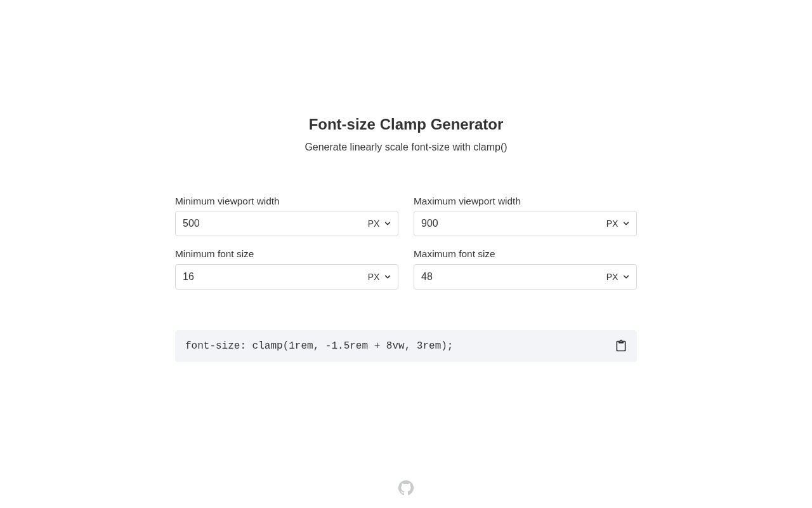Viewport: 812px width, 508px height.
Task: Click the "Minimum viewport width" label
Action: click(227, 201)
